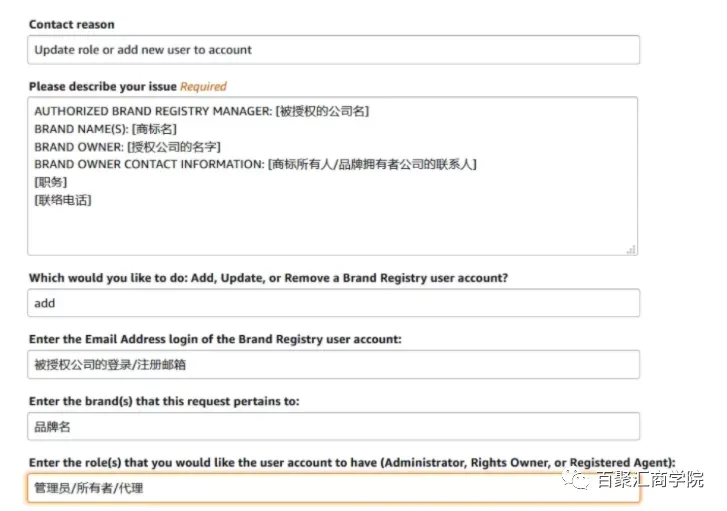Viewport: 727px width, 511px height.
Task: Click the "Which would you like to do" label
Action: pos(268,278)
